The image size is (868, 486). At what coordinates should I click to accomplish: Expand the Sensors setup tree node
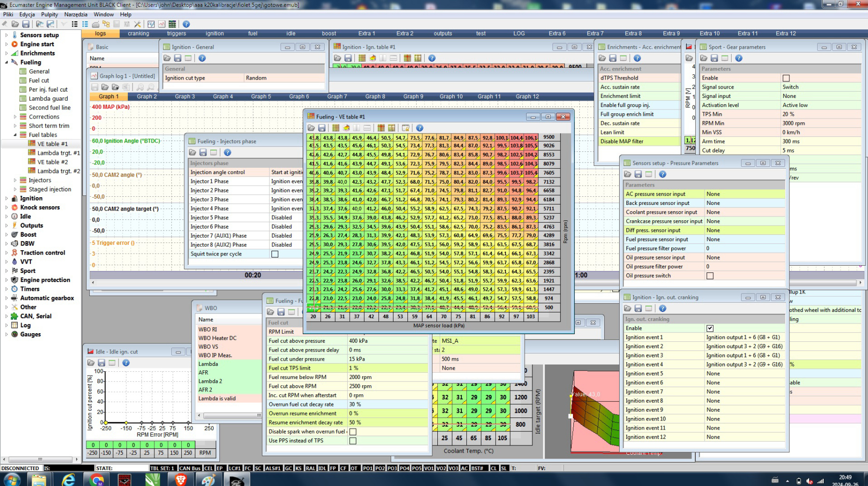click(x=6, y=35)
